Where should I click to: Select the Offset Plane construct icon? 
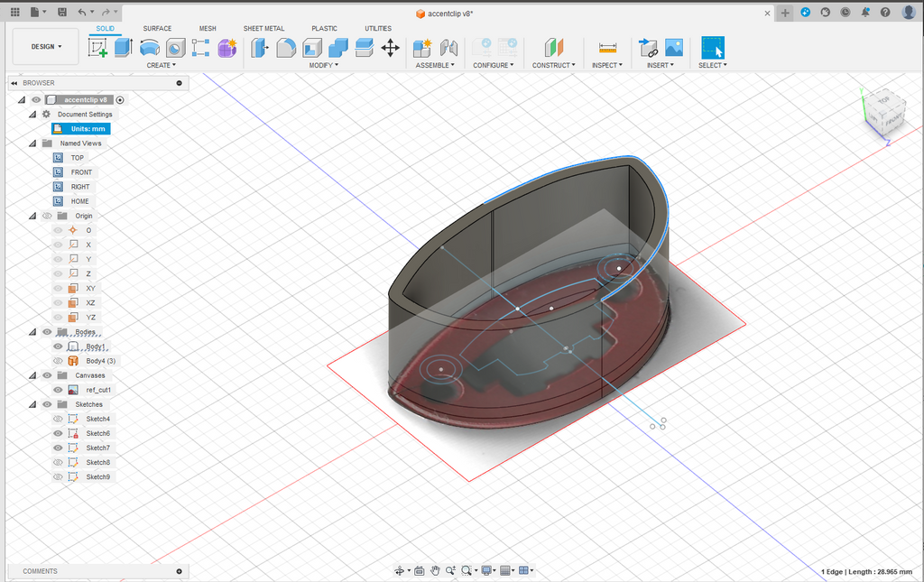tap(554, 48)
